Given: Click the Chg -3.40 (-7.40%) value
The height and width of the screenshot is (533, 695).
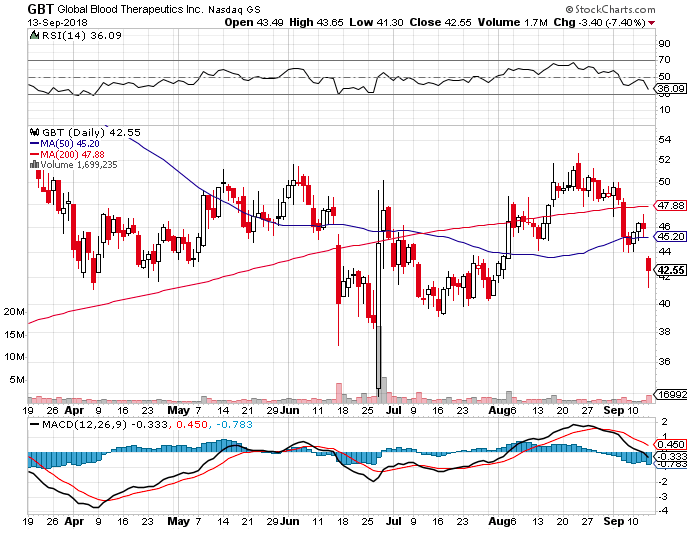Looking at the screenshot, I should [x=599, y=22].
